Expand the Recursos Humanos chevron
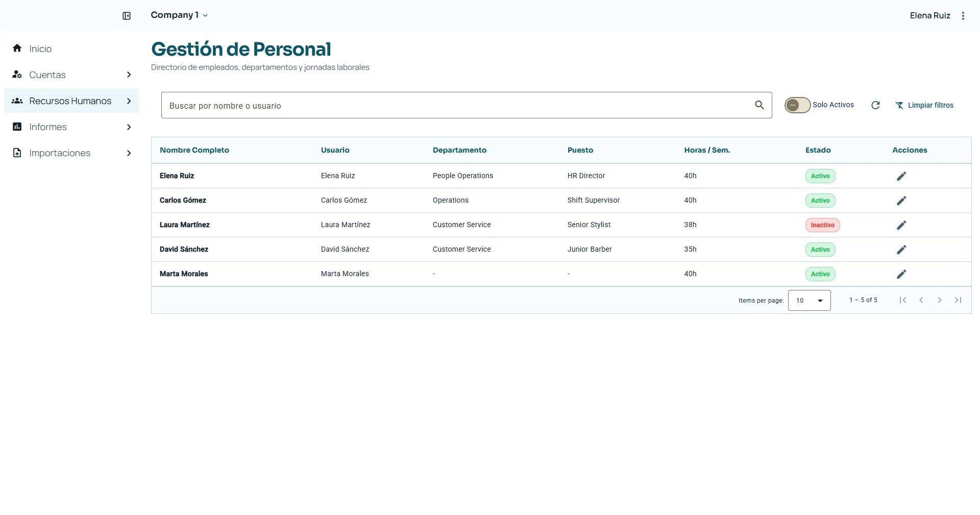This screenshot has width=980, height=515. tap(129, 101)
